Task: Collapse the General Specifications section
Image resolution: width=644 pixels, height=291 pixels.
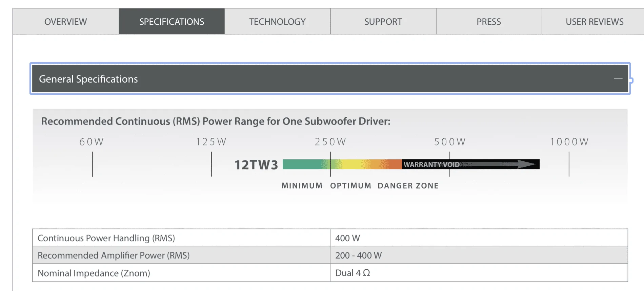Action: 330,79
